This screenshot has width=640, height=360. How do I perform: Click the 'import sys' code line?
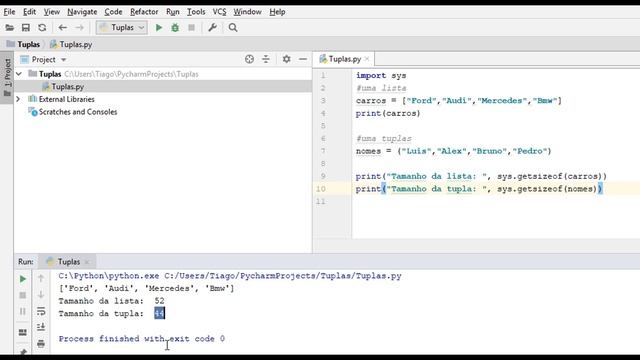coord(381,76)
